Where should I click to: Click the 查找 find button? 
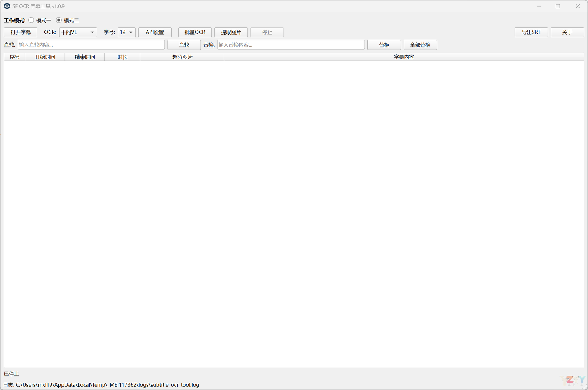point(184,45)
